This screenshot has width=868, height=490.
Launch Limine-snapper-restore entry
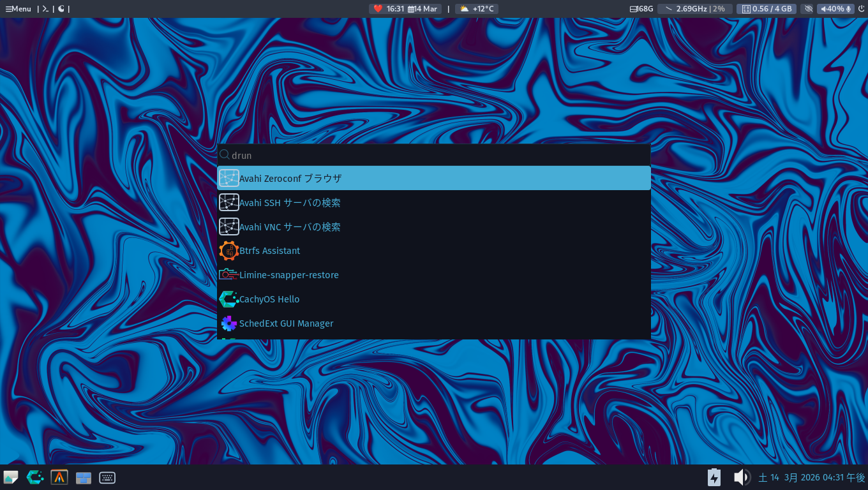coord(434,275)
